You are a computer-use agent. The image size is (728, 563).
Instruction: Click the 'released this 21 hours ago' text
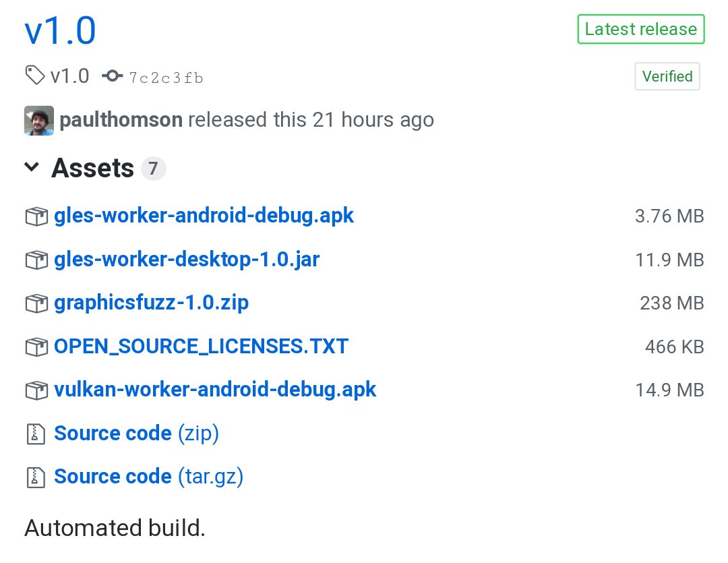311,120
